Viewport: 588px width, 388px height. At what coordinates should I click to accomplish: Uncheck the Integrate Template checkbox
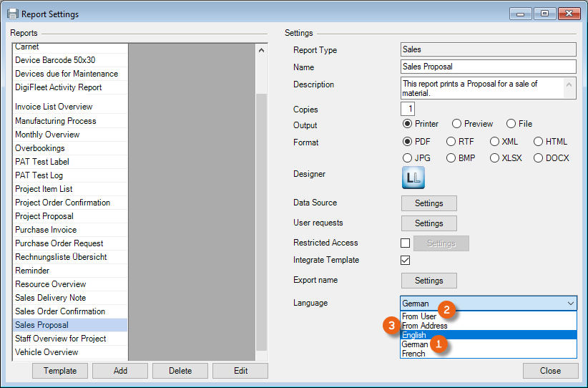coord(406,261)
